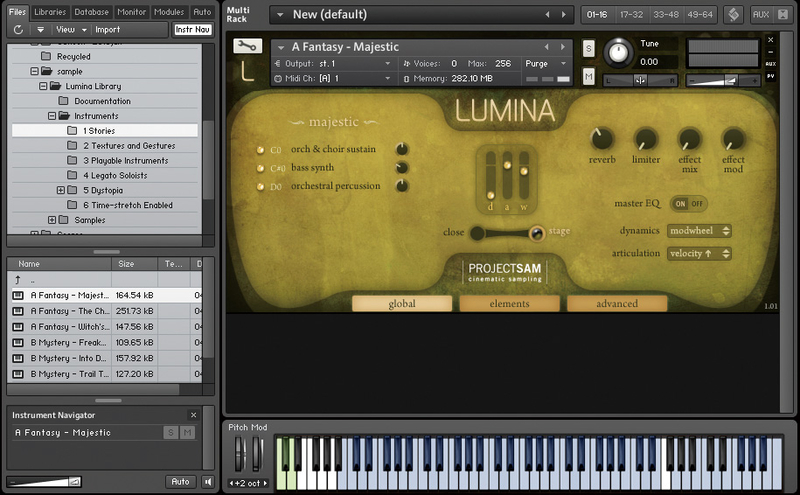Collapse the Instruments folder
The image size is (800, 495).
(x=52, y=116)
